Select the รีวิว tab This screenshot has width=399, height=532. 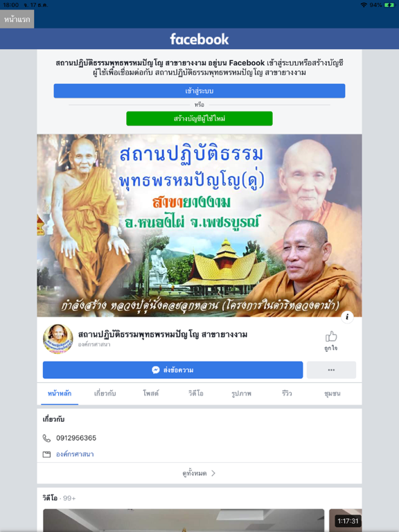pyautogui.click(x=287, y=393)
